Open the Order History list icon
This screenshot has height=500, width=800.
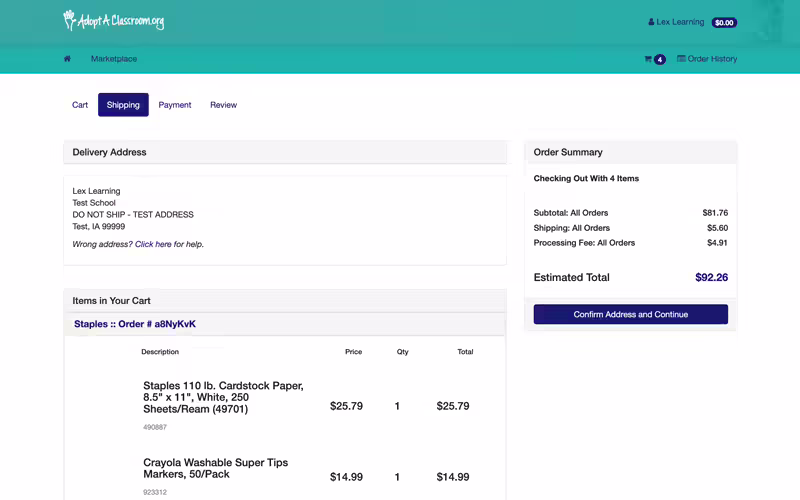pyautogui.click(x=681, y=59)
